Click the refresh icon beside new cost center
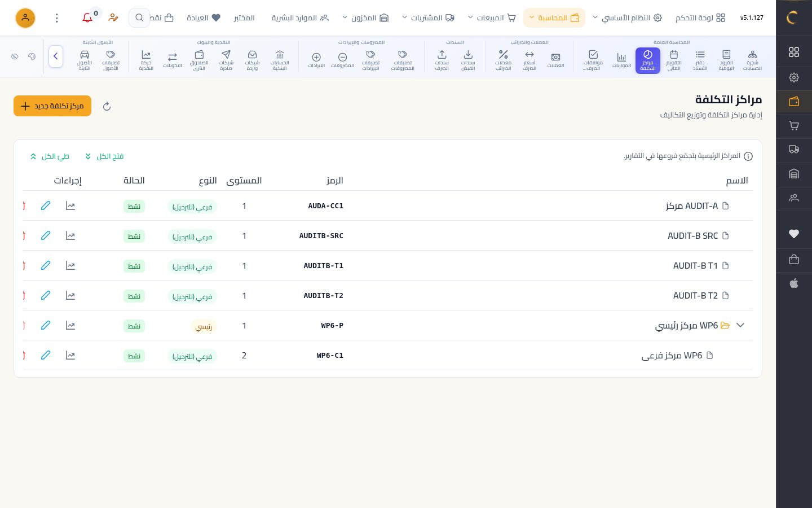 pyautogui.click(x=107, y=106)
